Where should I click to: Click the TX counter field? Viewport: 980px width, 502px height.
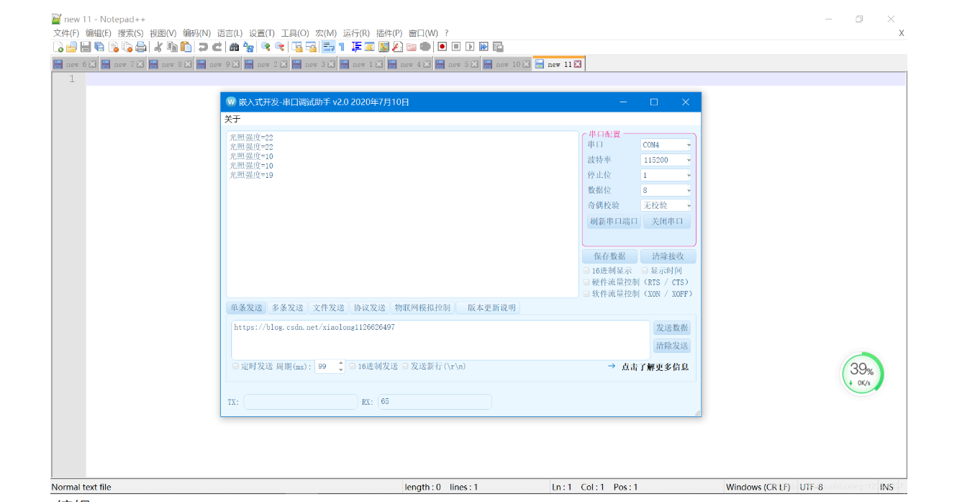point(300,402)
